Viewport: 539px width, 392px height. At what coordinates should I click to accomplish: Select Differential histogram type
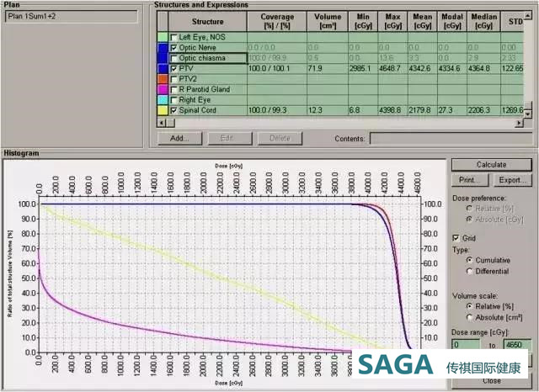(468, 271)
